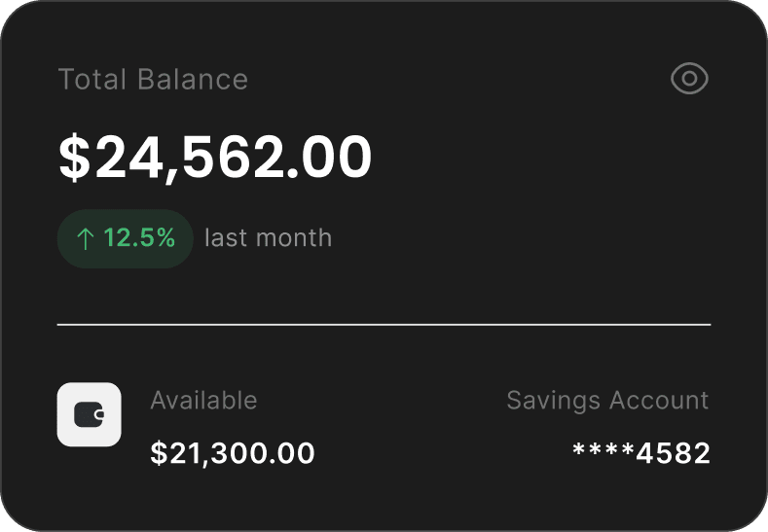Click the dollar sign in $24,562.00
Image resolution: width=768 pixels, height=532 pixels.
[x=74, y=157]
